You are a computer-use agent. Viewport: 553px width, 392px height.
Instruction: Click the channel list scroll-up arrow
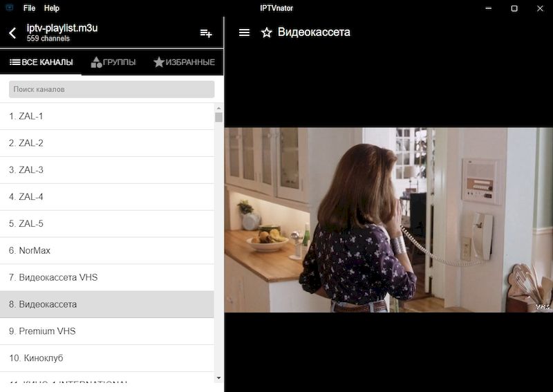(x=218, y=108)
